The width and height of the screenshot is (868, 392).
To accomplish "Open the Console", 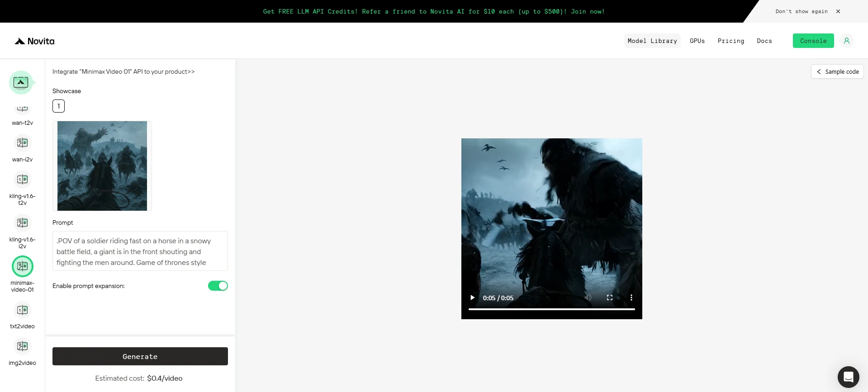I will (x=813, y=41).
